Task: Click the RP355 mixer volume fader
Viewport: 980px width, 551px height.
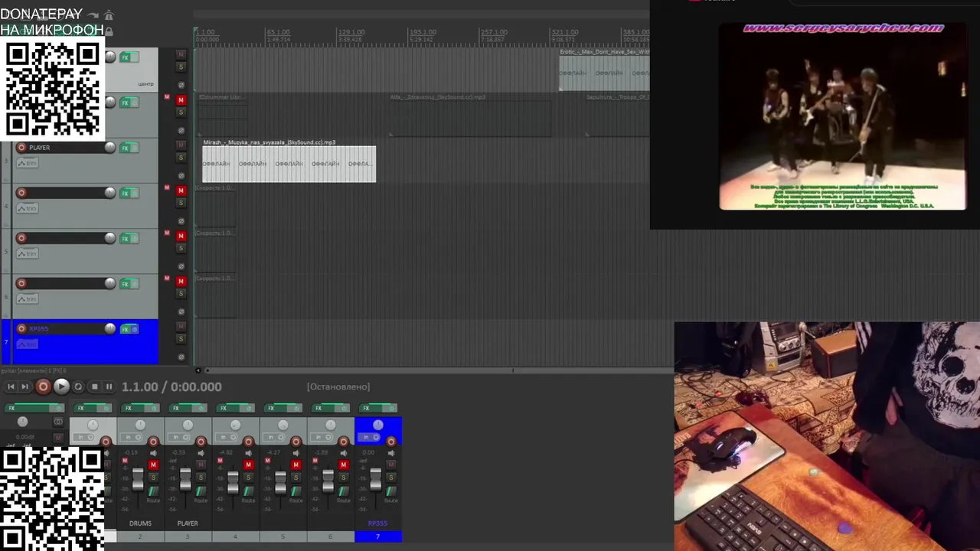Action: 375,480
